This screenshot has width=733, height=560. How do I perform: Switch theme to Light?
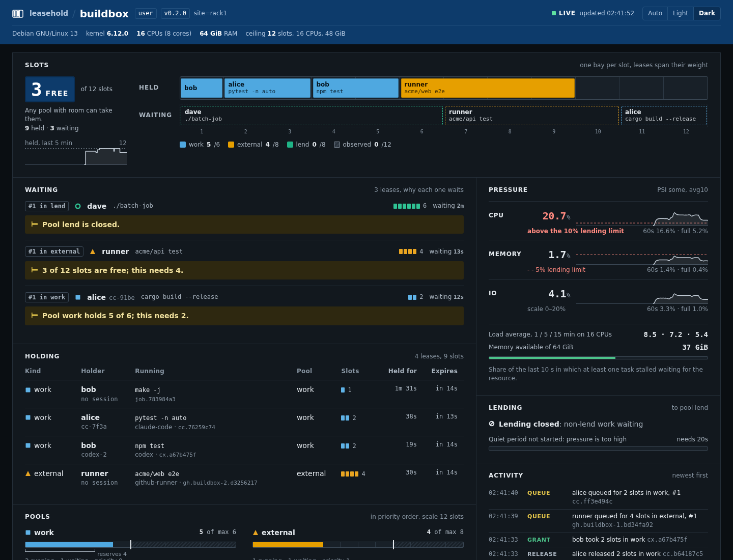[681, 13]
